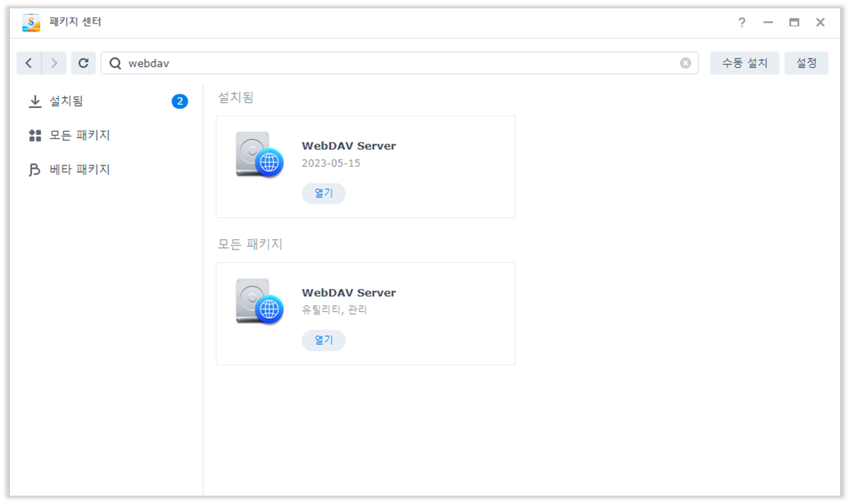850x504 pixels.
Task: Open the 설정 settings button
Action: (806, 63)
